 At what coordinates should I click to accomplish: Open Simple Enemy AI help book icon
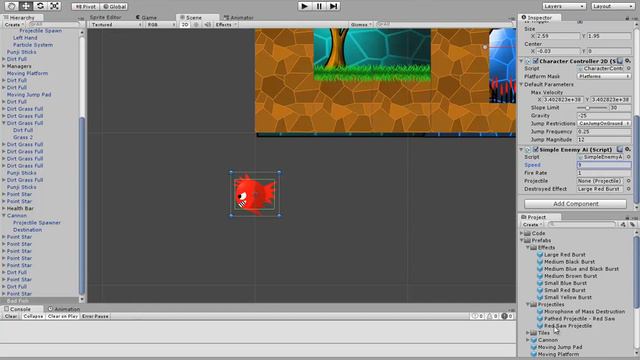(x=620, y=150)
